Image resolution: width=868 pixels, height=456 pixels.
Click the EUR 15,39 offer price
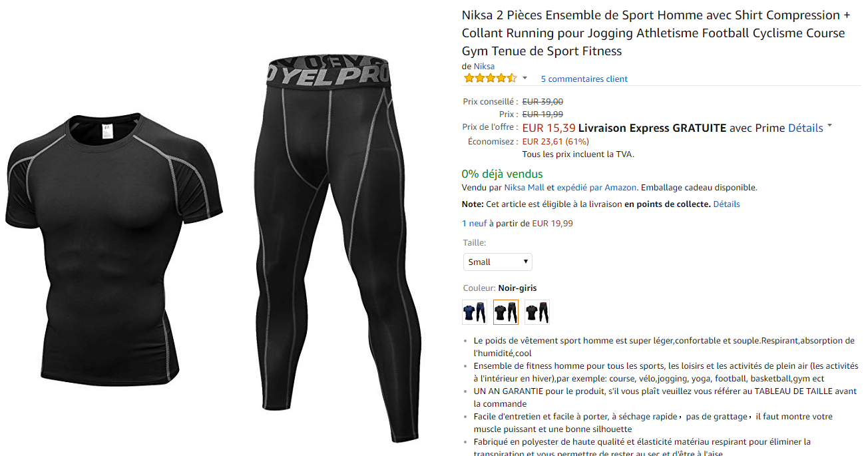pos(548,128)
